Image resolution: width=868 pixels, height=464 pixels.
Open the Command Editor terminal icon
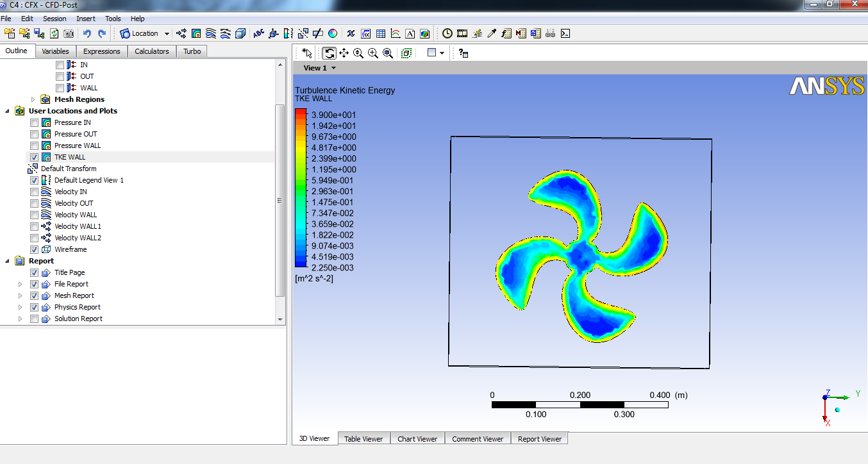(565, 33)
